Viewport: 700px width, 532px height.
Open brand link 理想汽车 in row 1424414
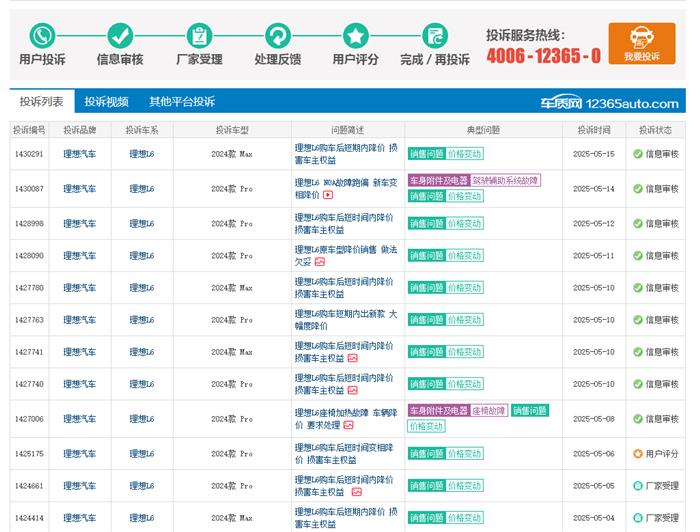[79, 518]
